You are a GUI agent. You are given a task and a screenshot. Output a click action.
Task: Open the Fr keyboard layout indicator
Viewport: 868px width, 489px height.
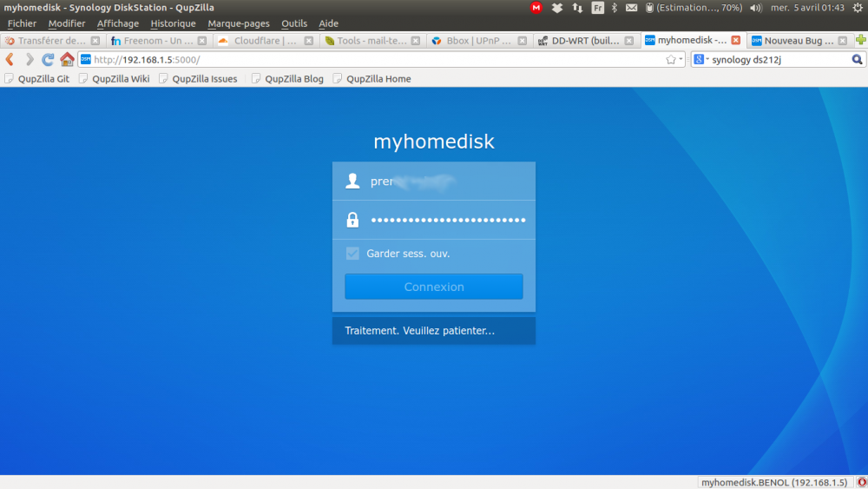tap(597, 8)
